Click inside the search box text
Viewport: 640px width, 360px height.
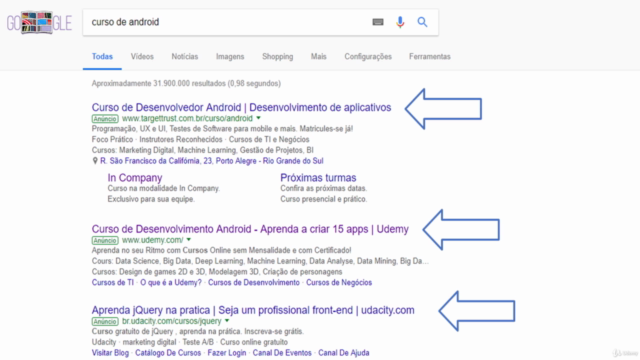125,22
